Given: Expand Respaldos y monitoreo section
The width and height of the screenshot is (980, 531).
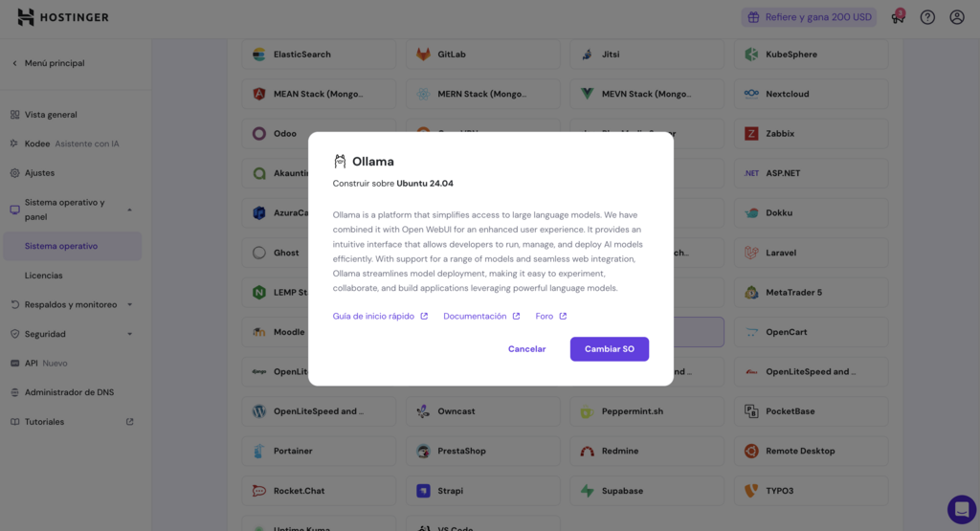Looking at the screenshot, I should coord(129,305).
